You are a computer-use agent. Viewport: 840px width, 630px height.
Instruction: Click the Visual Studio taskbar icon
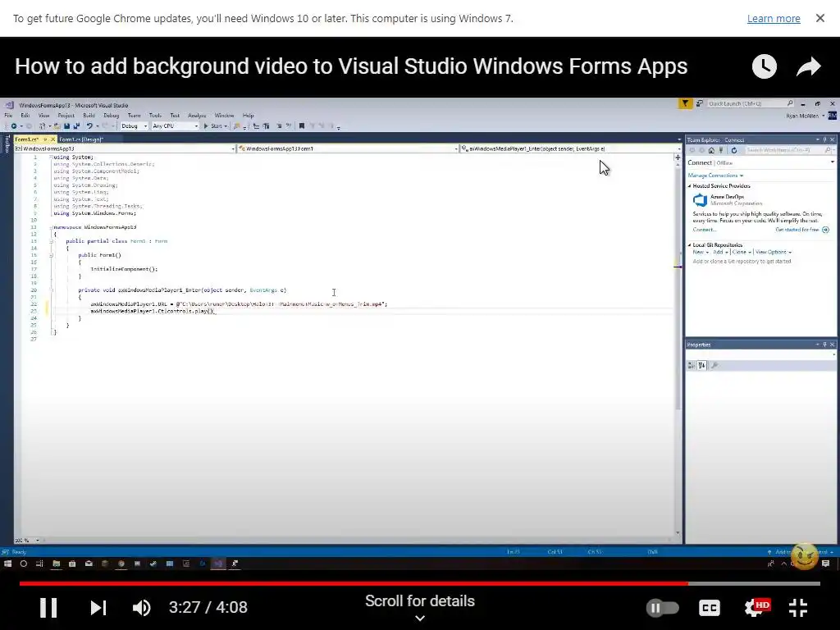pyautogui.click(x=218, y=564)
